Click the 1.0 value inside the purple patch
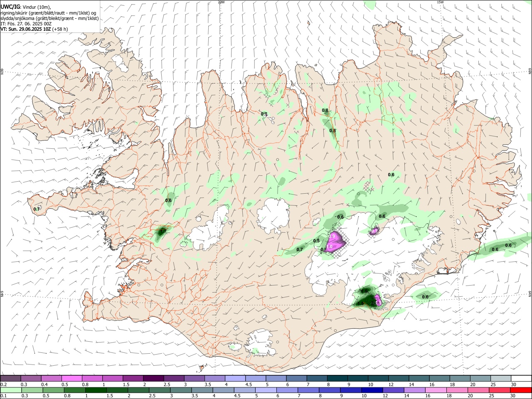This screenshot has width=532, height=399. (329, 246)
